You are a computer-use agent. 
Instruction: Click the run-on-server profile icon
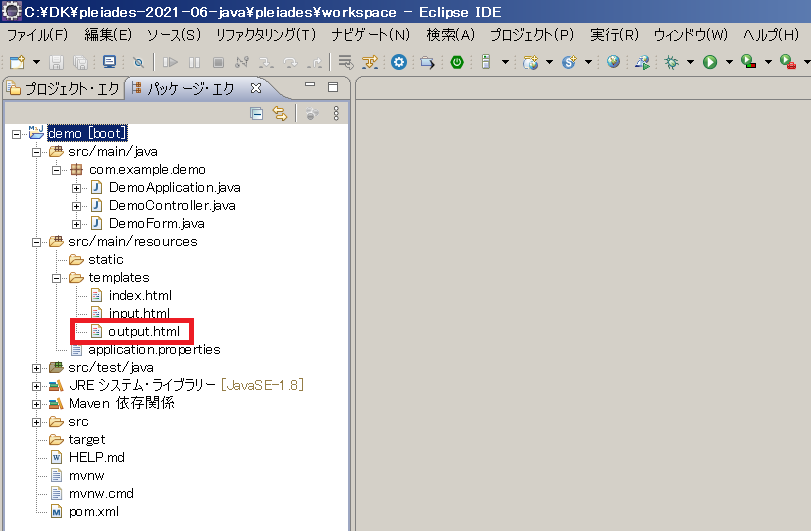click(x=642, y=63)
